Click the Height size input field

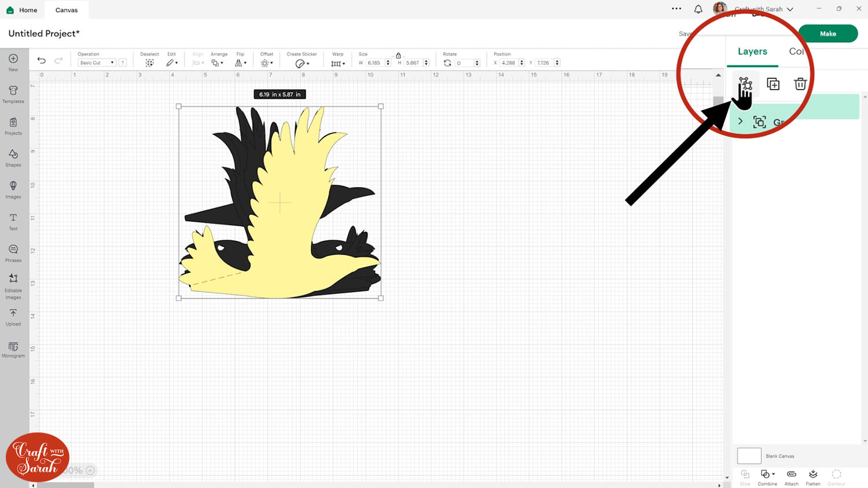point(413,63)
